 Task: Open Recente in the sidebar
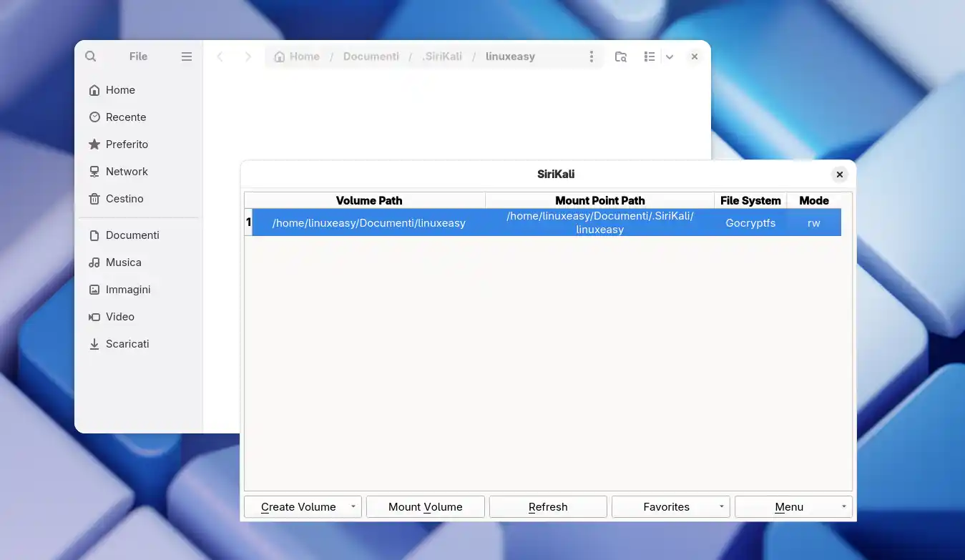125,117
